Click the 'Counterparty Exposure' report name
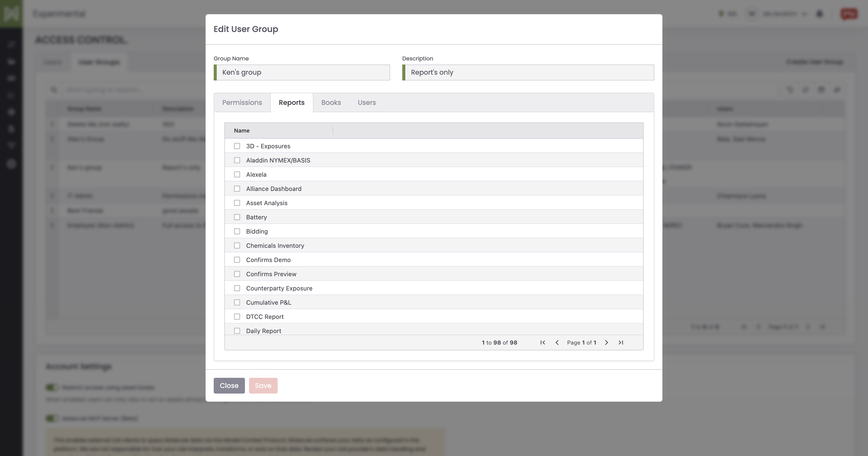The image size is (868, 456). pos(279,288)
